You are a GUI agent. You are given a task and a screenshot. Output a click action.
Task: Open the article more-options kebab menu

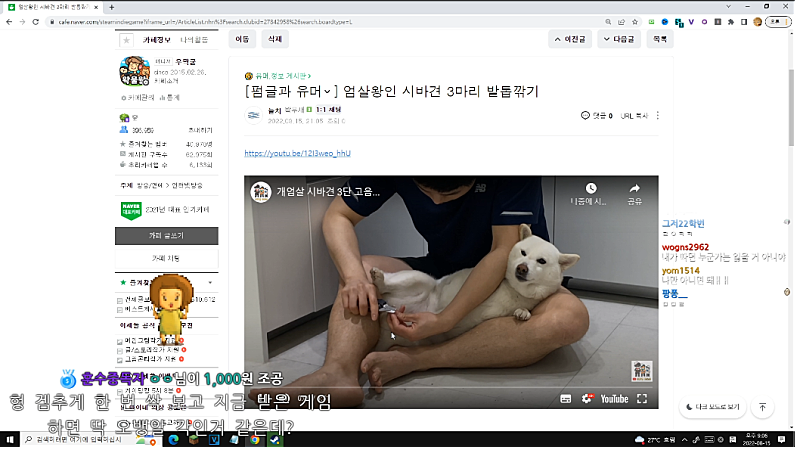pyautogui.click(x=658, y=116)
